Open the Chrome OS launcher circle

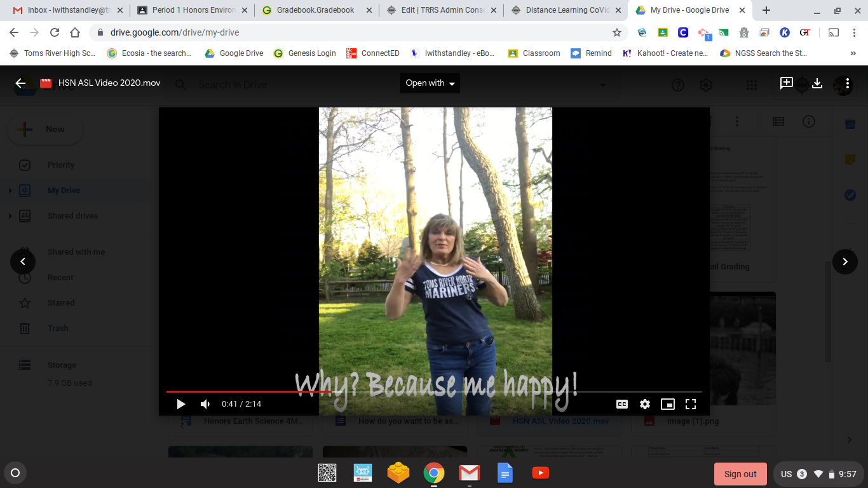(15, 473)
